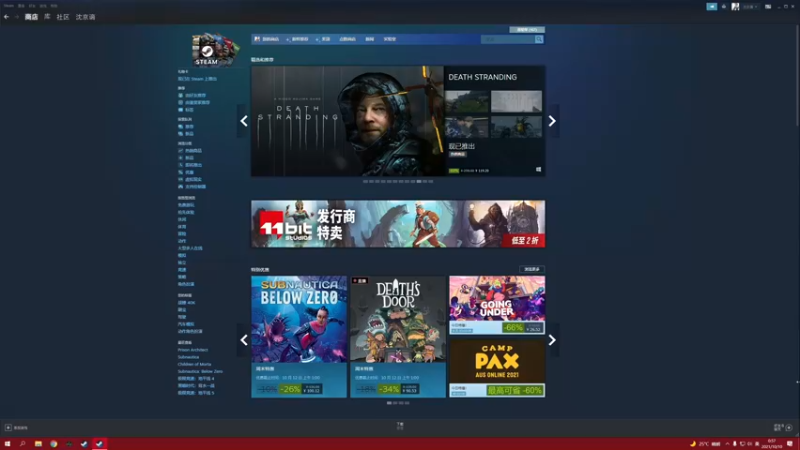Viewport: 800px width, 450px height.
Task: Select the first special offers page dot
Action: [x=389, y=403]
